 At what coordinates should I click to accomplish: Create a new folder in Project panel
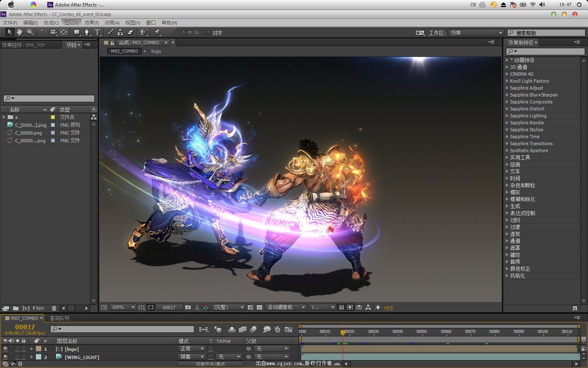point(16,308)
